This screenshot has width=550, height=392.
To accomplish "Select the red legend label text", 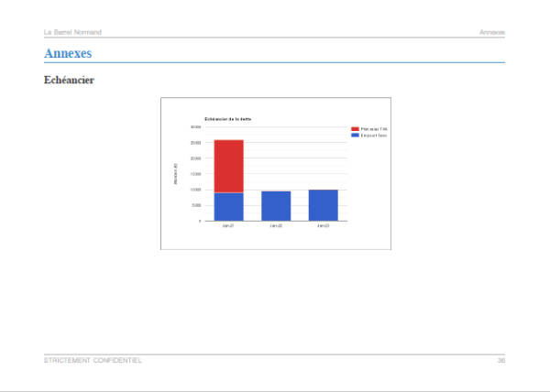I will click(x=374, y=129).
